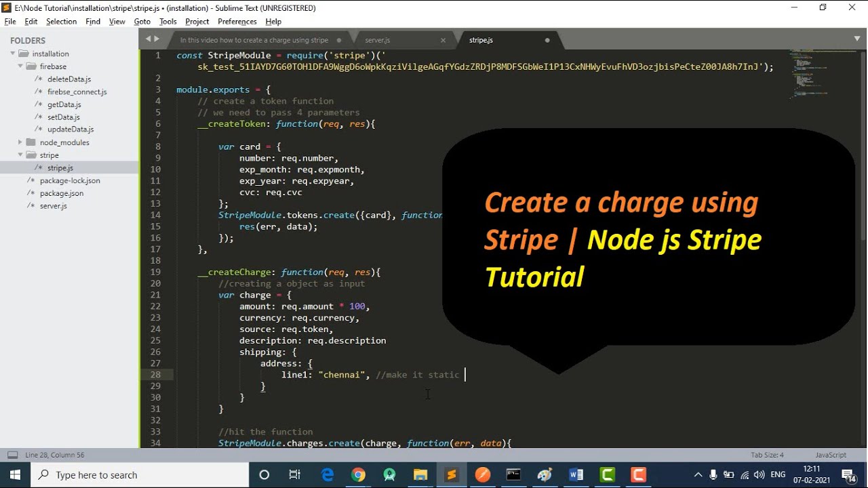Open the Help menu
Viewport: 868px width, 488px height.
pos(273,22)
